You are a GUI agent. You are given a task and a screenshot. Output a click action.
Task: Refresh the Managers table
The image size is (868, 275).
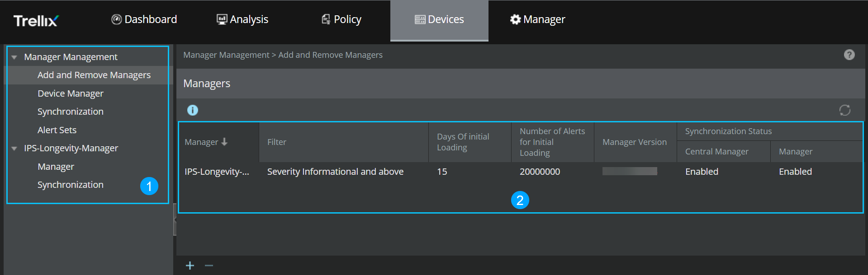(845, 110)
